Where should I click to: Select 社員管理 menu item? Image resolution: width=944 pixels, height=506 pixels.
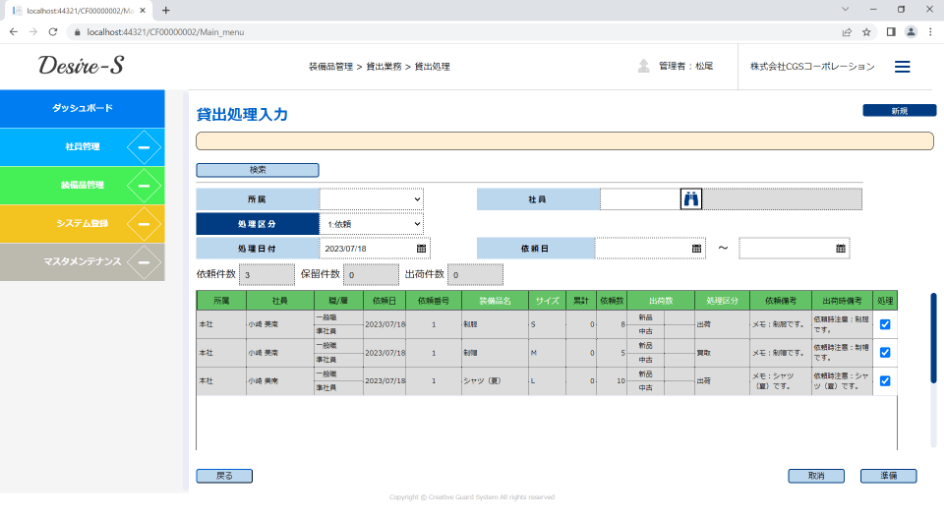82,147
